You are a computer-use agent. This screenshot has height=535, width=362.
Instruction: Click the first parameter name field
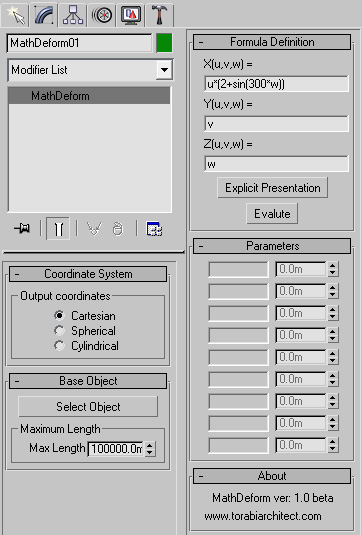click(238, 270)
